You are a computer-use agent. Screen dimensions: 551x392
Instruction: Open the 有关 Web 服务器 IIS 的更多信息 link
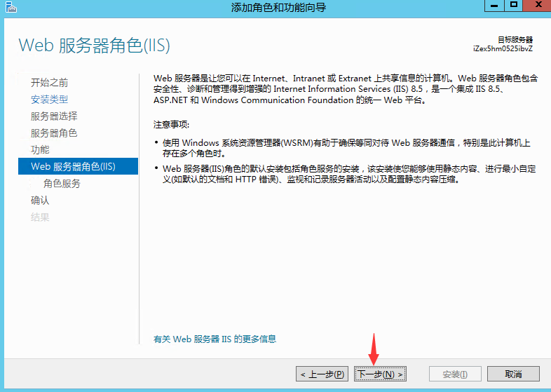[x=215, y=339]
